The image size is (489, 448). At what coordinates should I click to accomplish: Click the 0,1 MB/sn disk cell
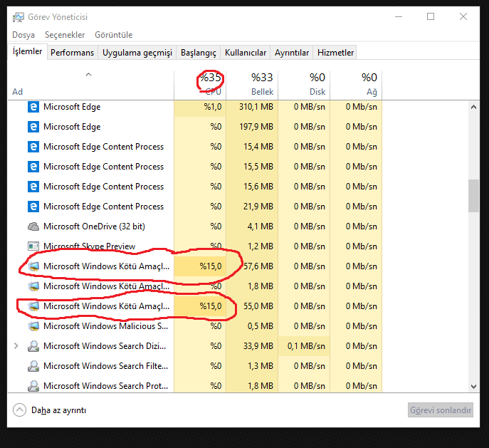[304, 346]
